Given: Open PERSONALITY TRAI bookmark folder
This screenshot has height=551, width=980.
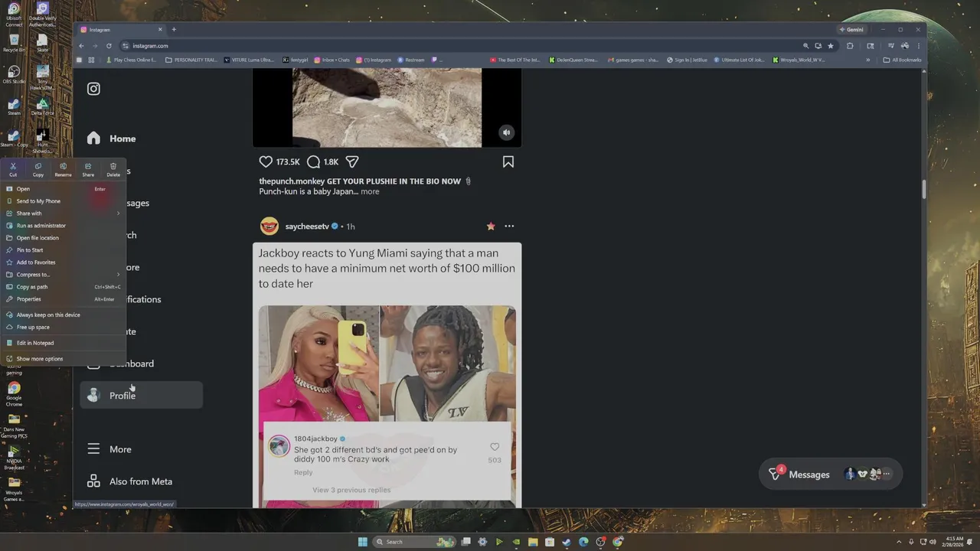Looking at the screenshot, I should [191, 60].
